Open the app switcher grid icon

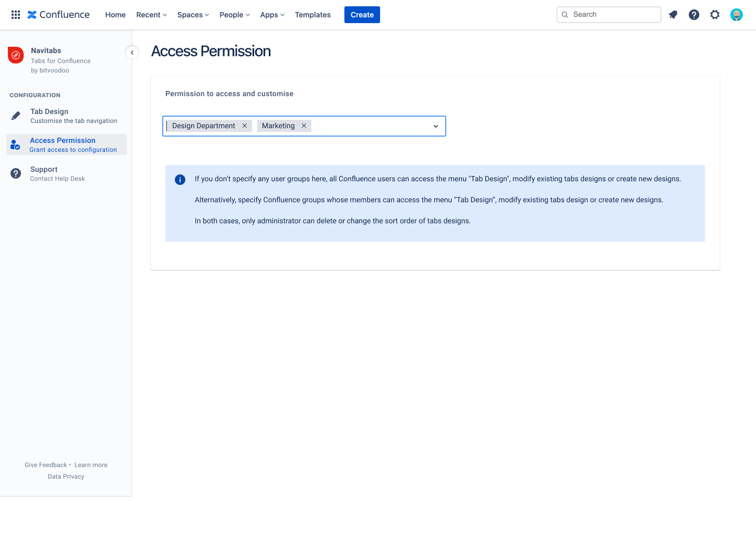tap(16, 15)
